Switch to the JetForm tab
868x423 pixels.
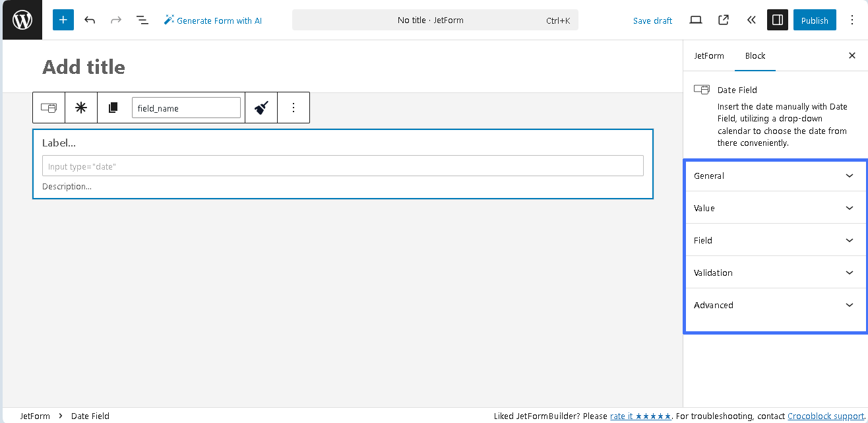click(x=709, y=55)
